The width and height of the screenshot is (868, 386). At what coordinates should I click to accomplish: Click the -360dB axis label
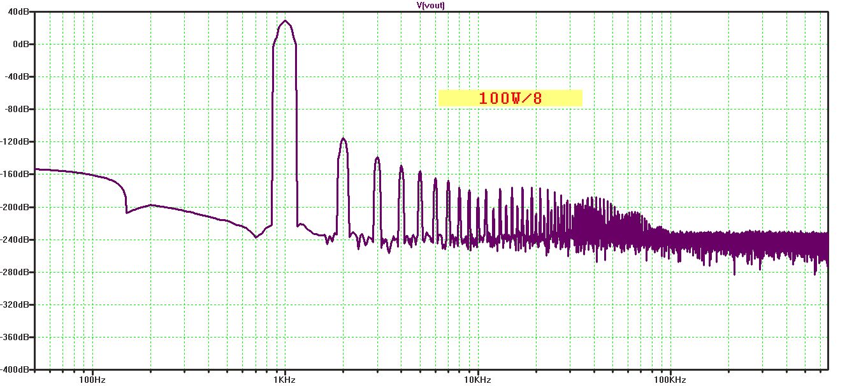[16, 337]
